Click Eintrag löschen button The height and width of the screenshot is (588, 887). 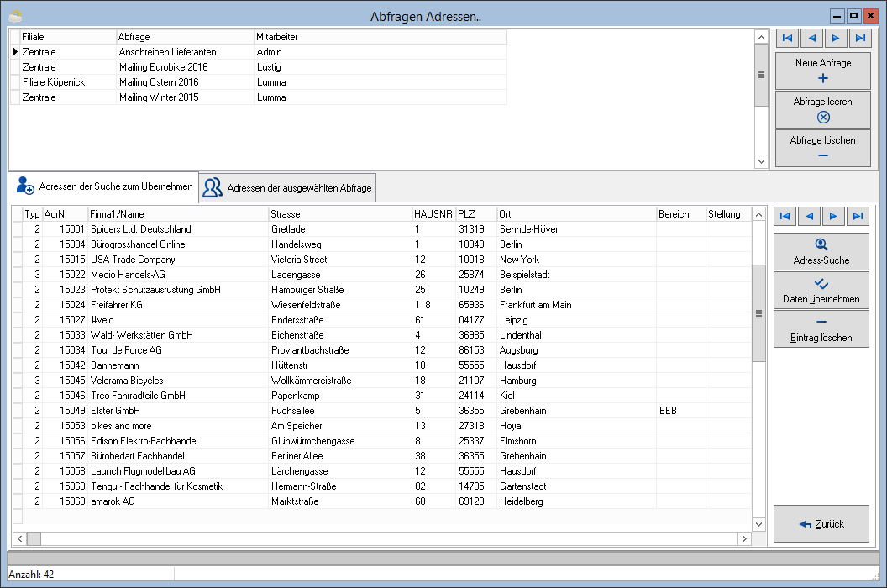pyautogui.click(x=821, y=328)
